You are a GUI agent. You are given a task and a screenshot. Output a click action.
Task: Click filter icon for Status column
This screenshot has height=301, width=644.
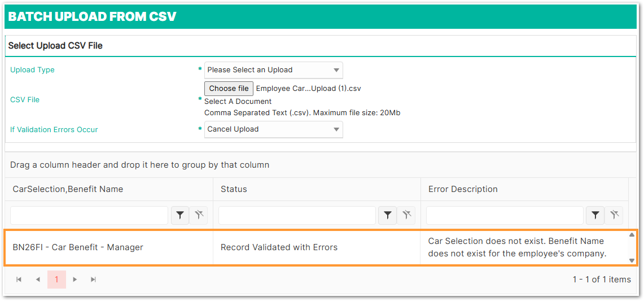pyautogui.click(x=387, y=215)
